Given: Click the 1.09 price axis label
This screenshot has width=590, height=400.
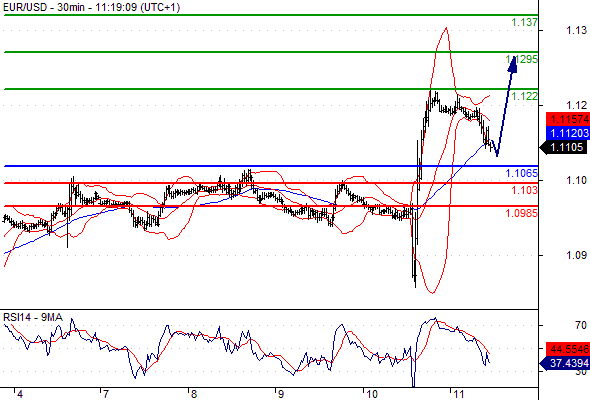Looking at the screenshot, I should [576, 255].
